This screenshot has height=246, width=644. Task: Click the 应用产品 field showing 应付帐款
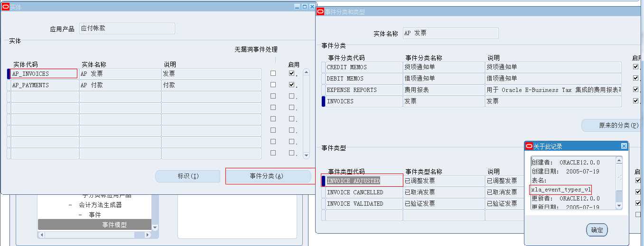[127, 28]
